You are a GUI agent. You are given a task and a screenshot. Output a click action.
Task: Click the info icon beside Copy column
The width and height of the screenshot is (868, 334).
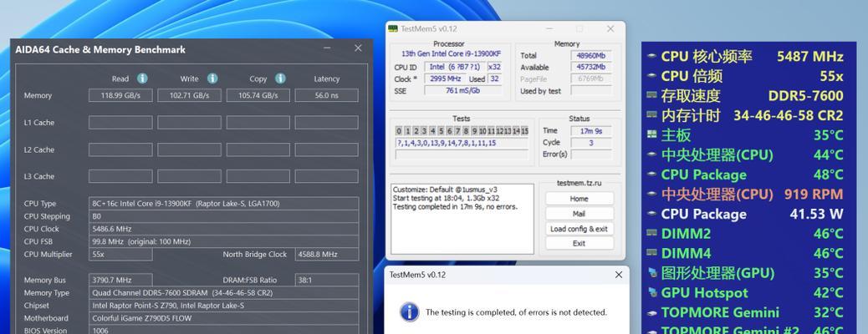pyautogui.click(x=281, y=78)
